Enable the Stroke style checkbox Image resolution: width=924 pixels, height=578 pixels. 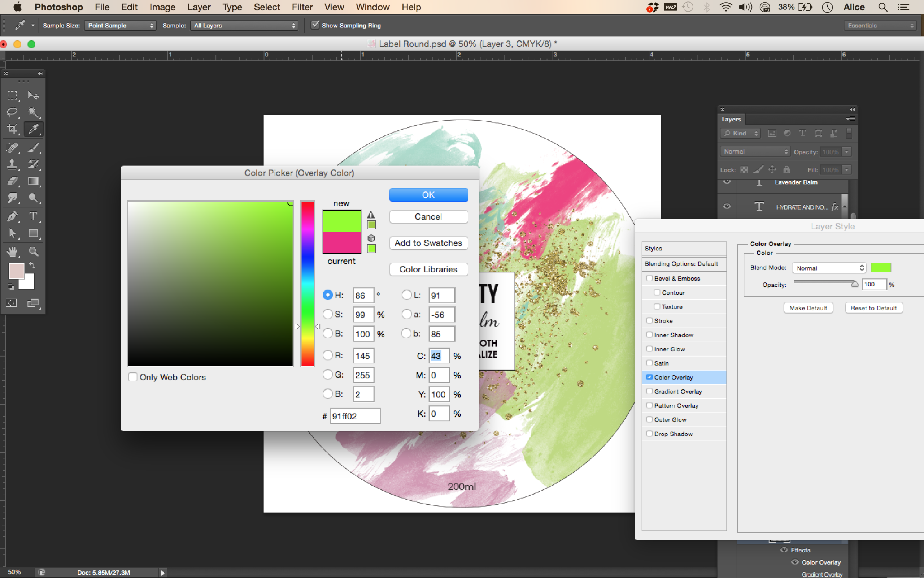[x=649, y=320]
